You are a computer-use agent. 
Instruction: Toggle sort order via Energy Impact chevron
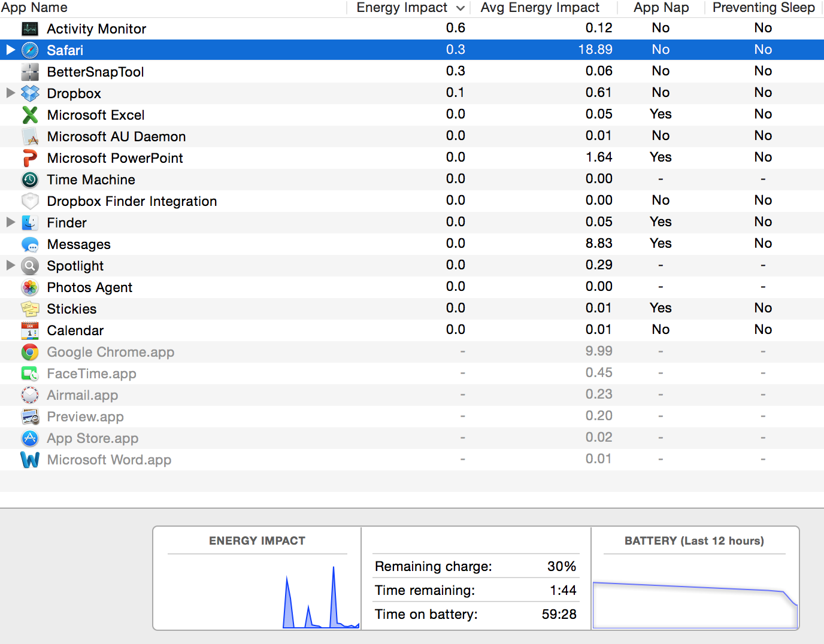click(460, 8)
